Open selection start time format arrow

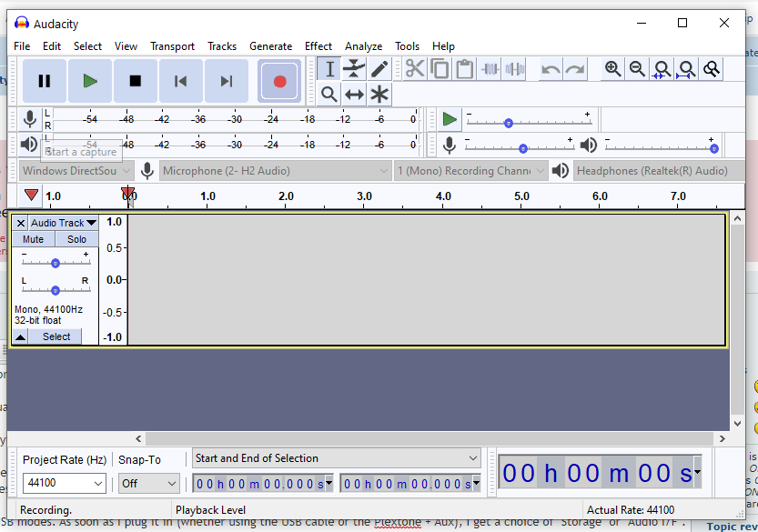(329, 482)
